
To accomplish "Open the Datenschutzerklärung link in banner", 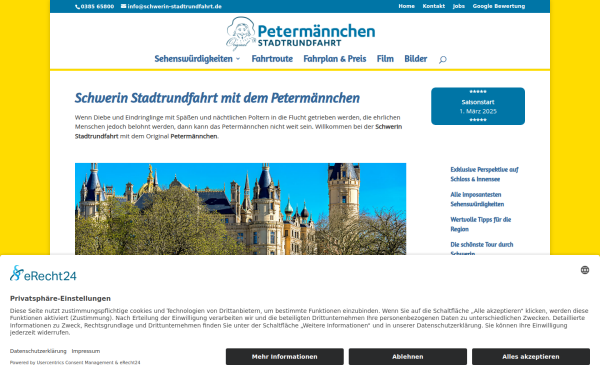I will [x=38, y=351].
